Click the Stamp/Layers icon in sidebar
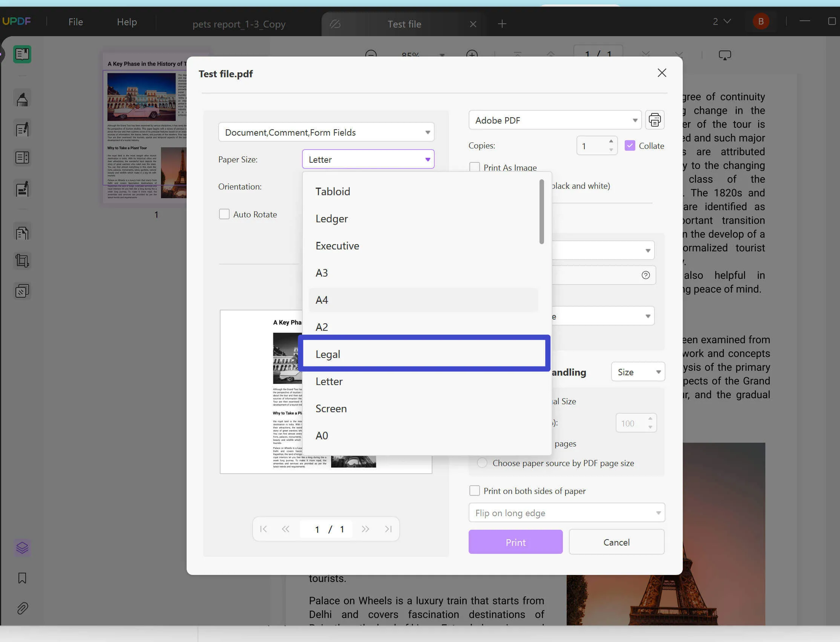This screenshot has width=840, height=642. (x=21, y=547)
